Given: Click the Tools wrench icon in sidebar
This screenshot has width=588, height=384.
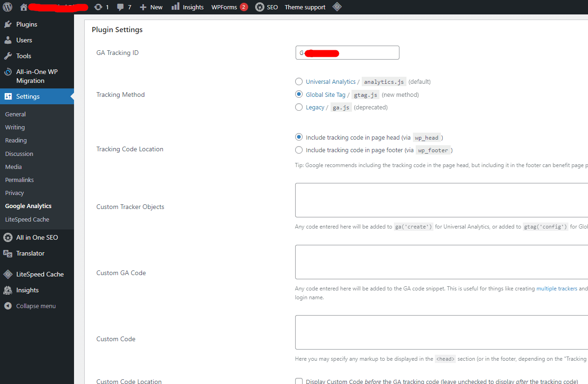Looking at the screenshot, I should pos(8,56).
